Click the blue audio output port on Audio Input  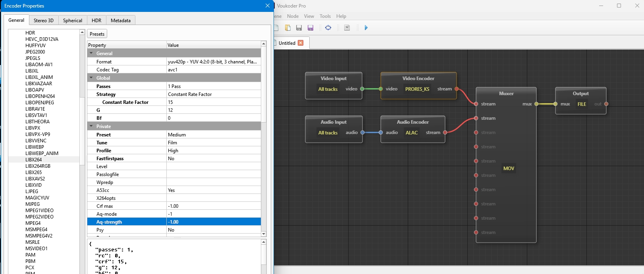[362, 132]
